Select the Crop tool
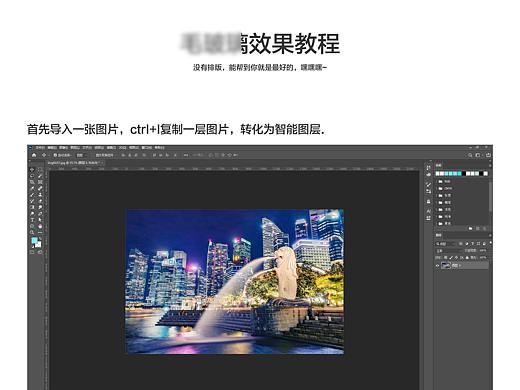This screenshot has height=390, width=520. pos(32,182)
